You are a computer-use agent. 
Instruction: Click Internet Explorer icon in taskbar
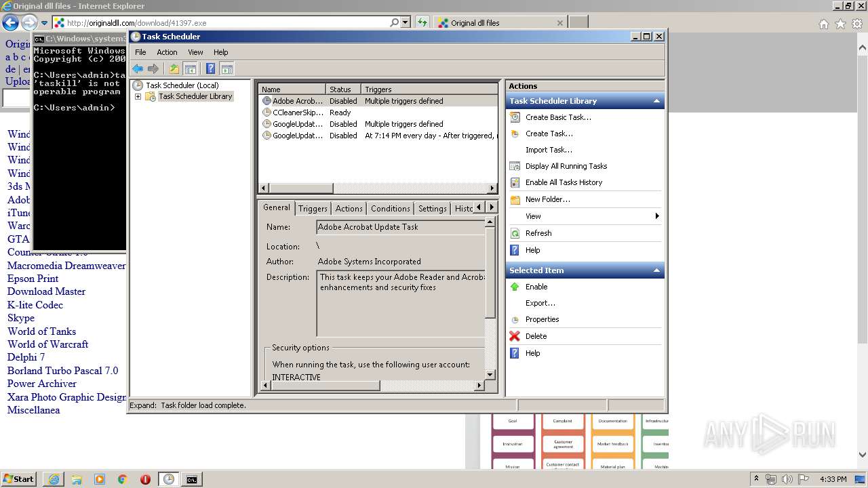(54, 479)
